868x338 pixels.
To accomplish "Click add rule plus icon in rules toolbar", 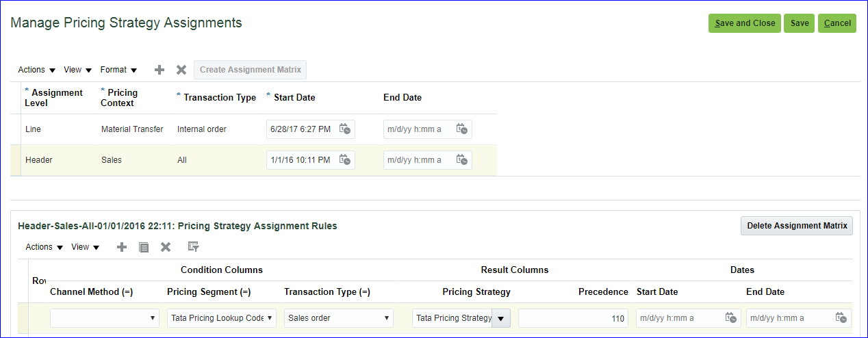I will (x=122, y=247).
